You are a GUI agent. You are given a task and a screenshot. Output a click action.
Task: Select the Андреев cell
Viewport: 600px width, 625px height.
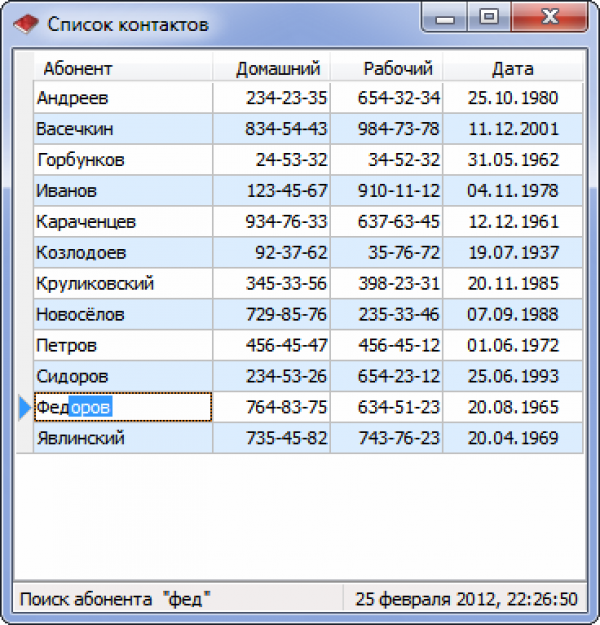(123, 98)
